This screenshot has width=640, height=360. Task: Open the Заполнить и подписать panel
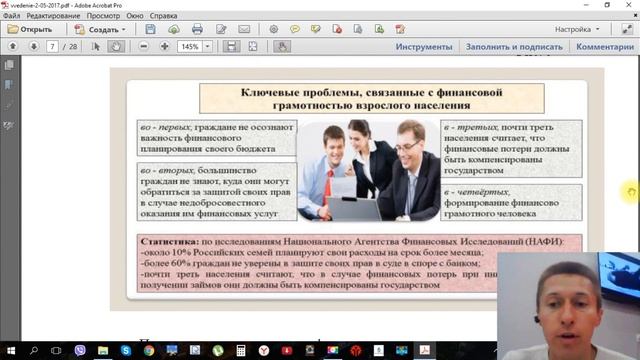coord(514,47)
